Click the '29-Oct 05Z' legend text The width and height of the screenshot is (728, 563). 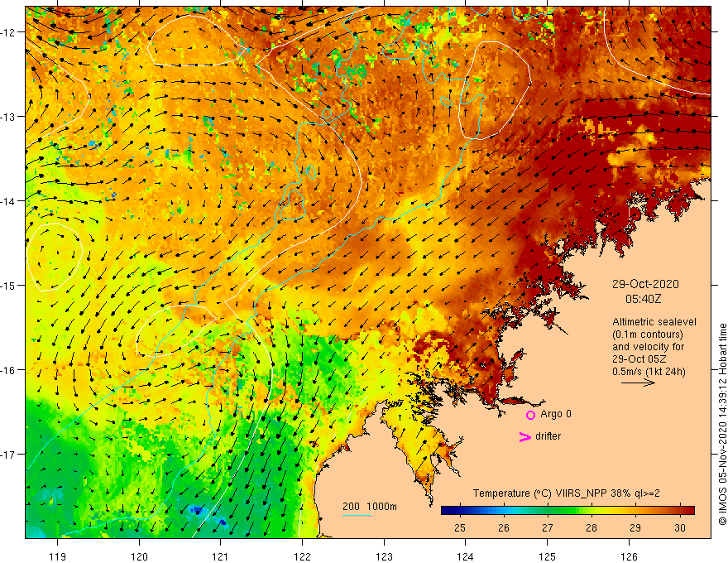pyautogui.click(x=639, y=359)
